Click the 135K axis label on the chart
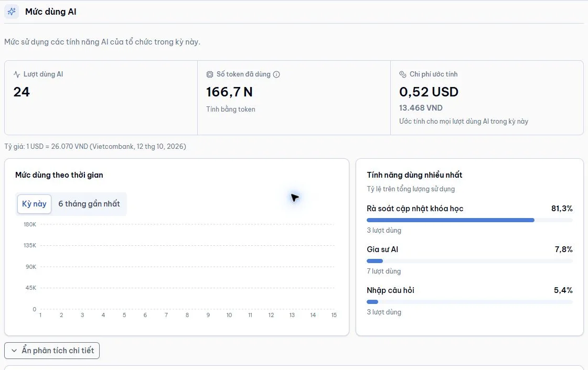This screenshot has height=370, width=588. [x=30, y=245]
